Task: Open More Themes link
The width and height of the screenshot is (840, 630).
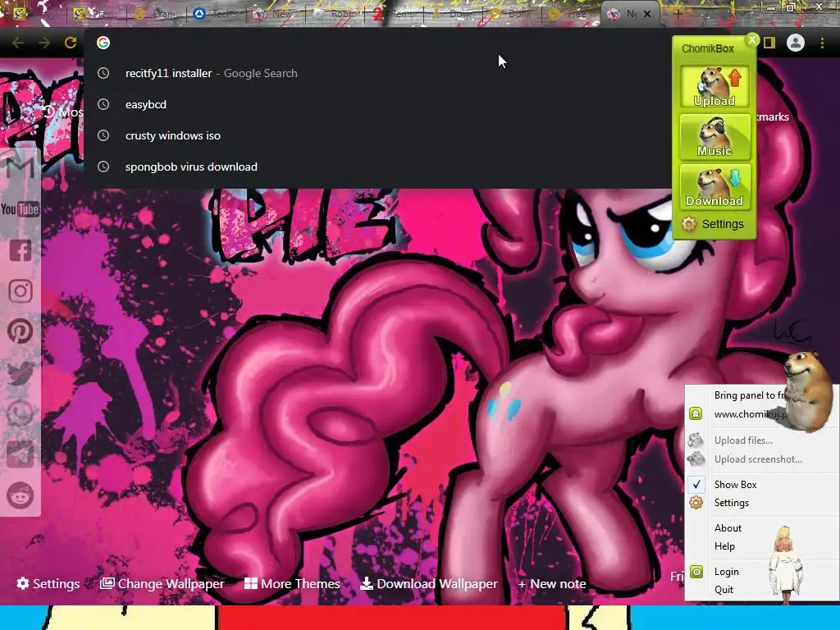Action: pyautogui.click(x=292, y=583)
